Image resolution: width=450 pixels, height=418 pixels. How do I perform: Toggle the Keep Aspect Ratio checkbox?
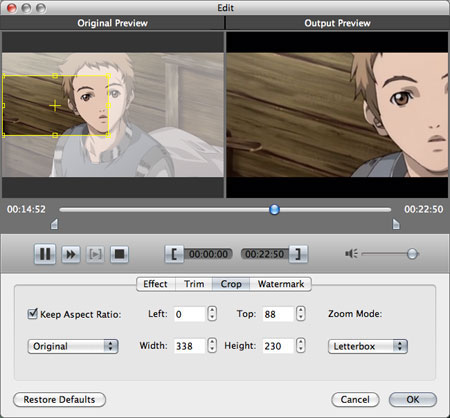click(x=32, y=314)
